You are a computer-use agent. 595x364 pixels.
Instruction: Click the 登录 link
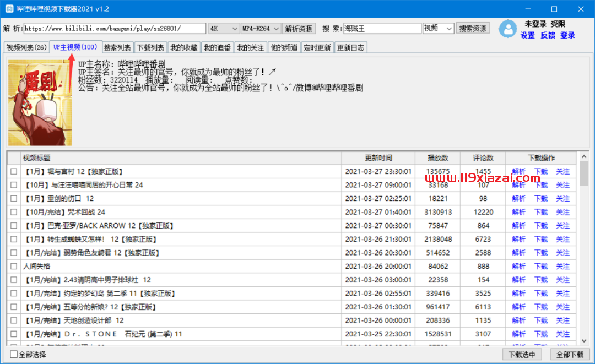click(x=567, y=35)
